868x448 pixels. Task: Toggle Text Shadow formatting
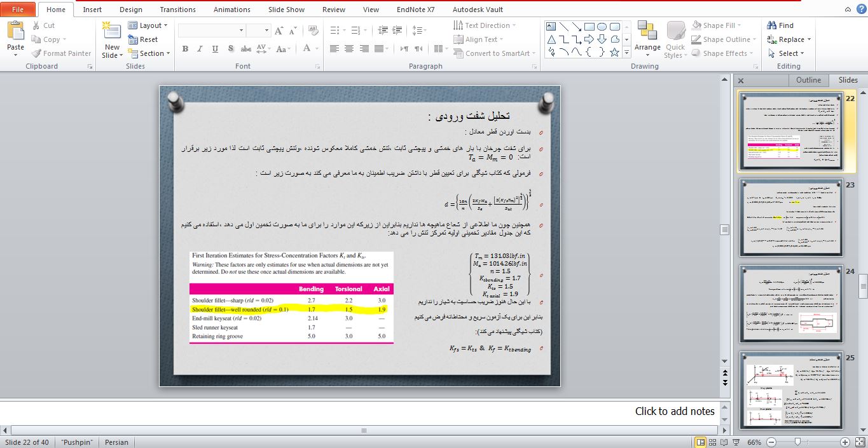click(231, 48)
